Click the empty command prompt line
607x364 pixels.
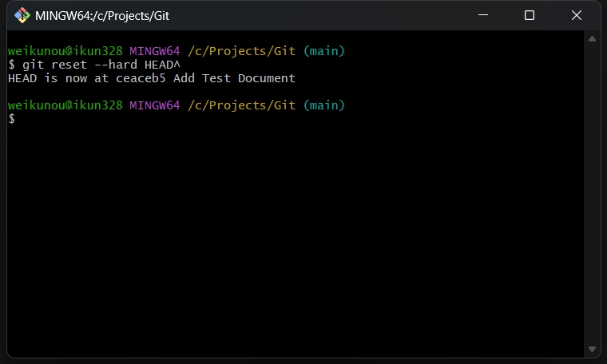pos(296,119)
